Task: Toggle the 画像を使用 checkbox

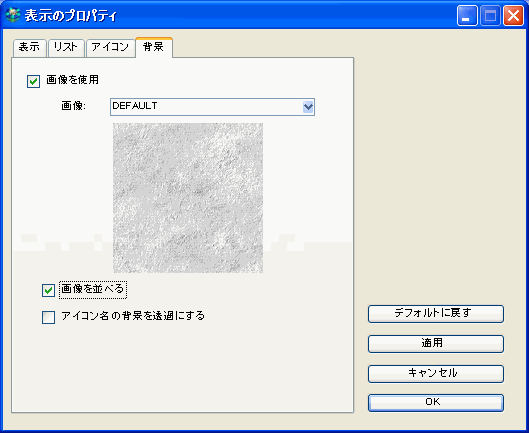Action: click(x=33, y=81)
